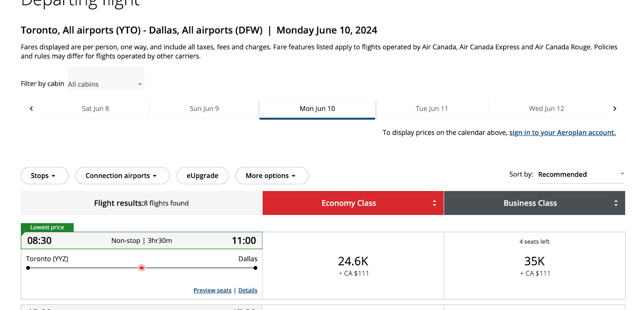
Task: Expand the More options menu
Action: 272,176
